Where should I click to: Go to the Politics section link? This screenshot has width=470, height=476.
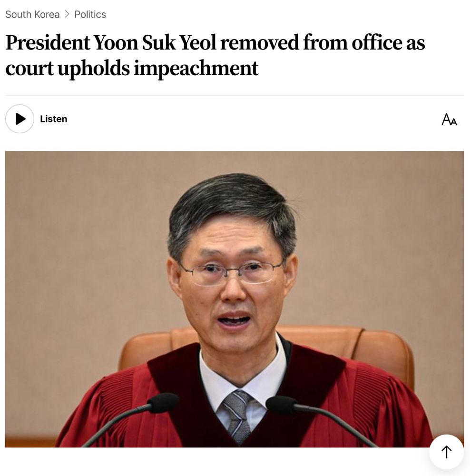tap(90, 14)
